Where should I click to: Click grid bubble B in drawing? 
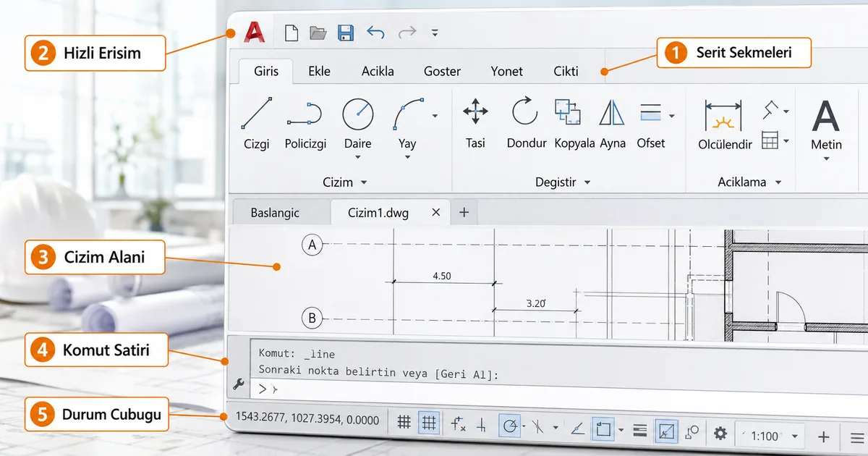312,318
